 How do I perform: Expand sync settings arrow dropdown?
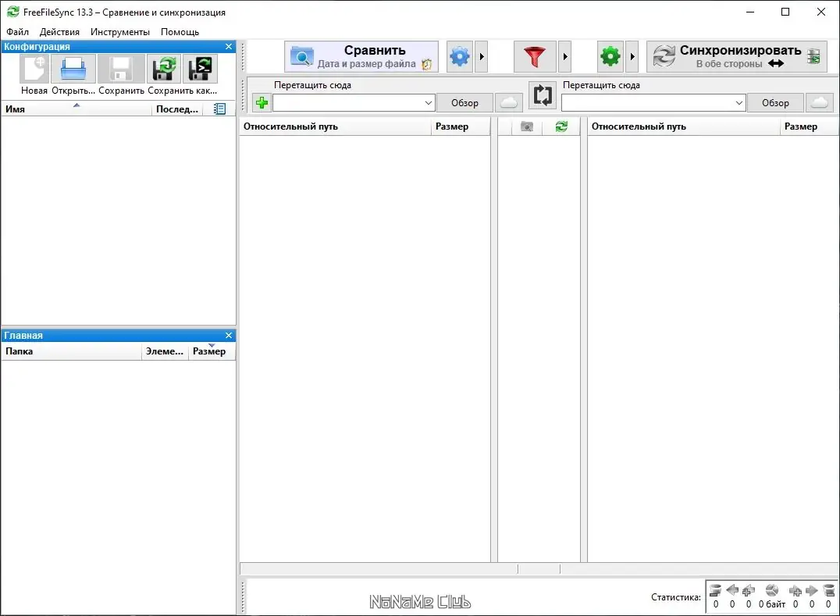pos(632,56)
